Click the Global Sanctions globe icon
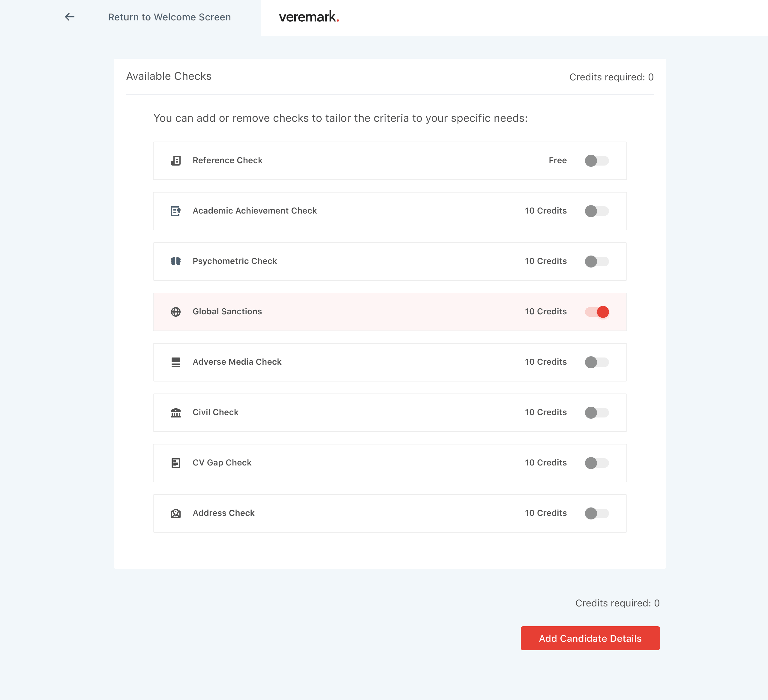 175,312
